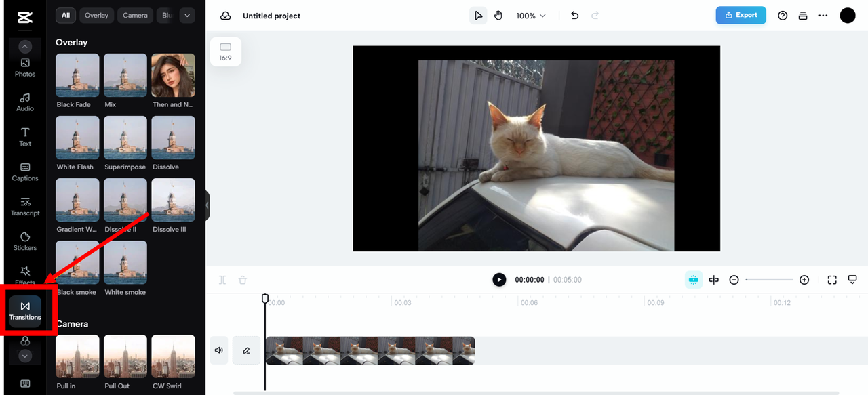
Task: Click the cloud save status icon
Action: point(226,16)
